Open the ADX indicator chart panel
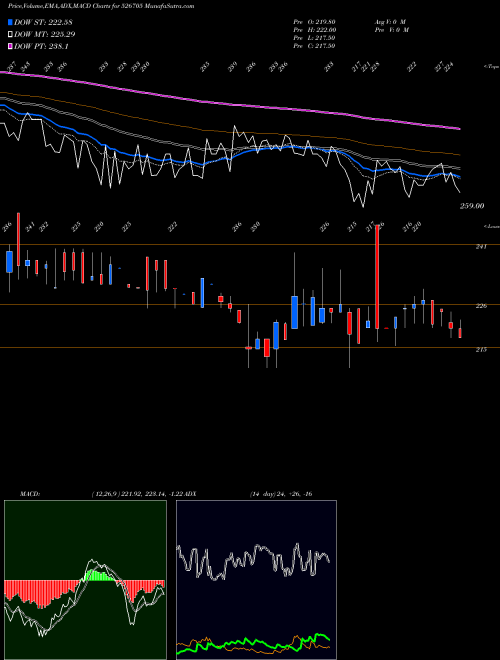The width and height of the screenshot is (500, 660). tap(256, 580)
